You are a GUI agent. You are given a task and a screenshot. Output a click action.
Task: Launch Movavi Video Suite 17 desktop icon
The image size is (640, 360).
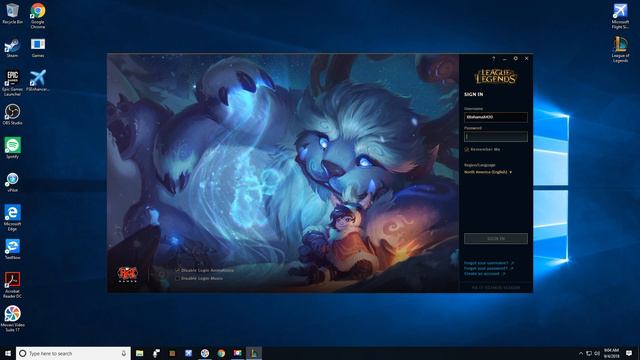click(12, 319)
